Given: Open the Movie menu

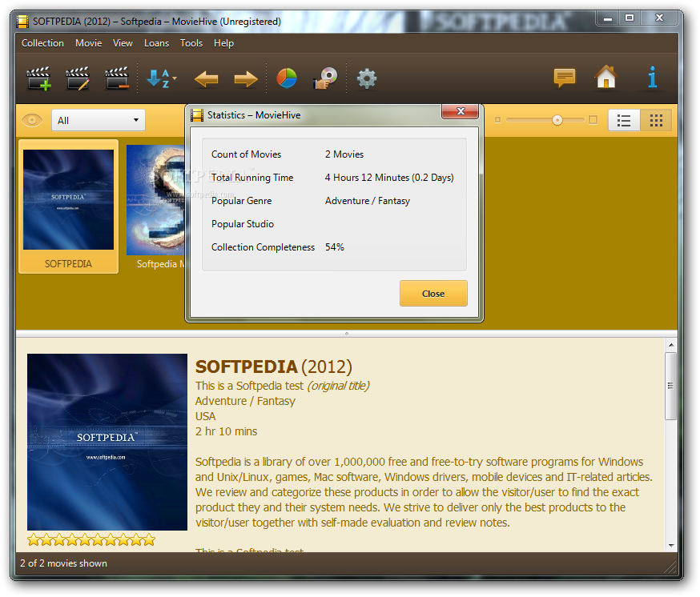Looking at the screenshot, I should pos(88,43).
